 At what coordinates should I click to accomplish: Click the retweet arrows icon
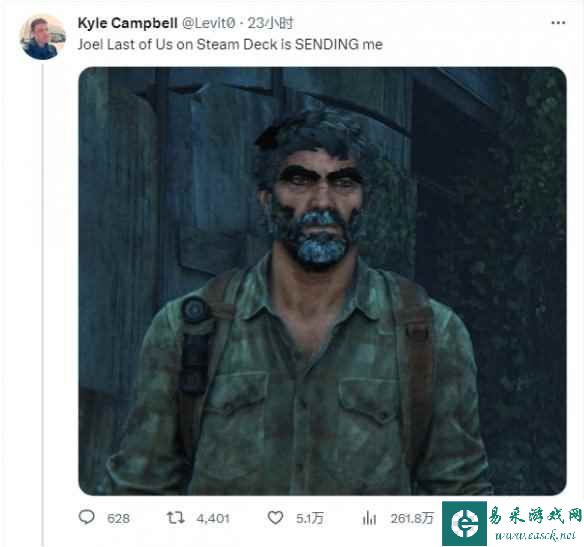click(x=175, y=518)
